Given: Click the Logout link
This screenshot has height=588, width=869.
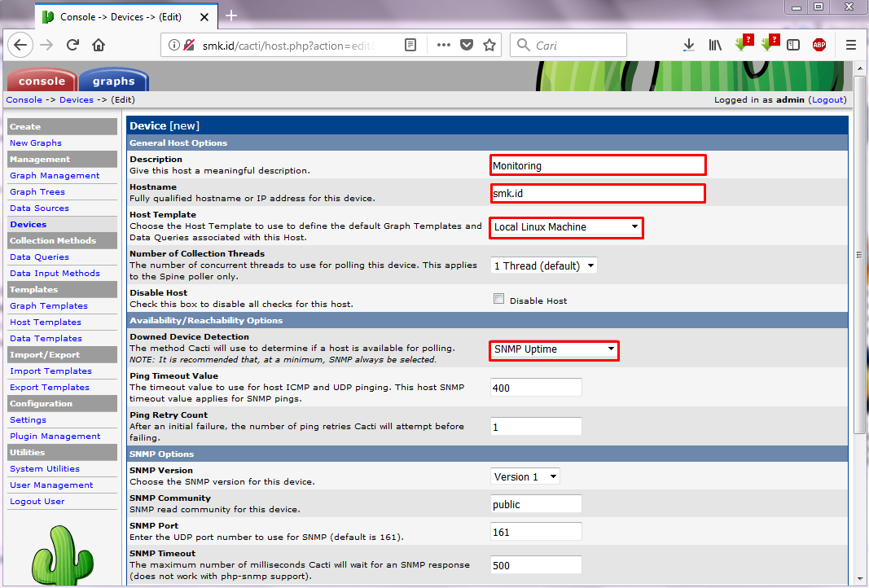Looking at the screenshot, I should (x=827, y=99).
